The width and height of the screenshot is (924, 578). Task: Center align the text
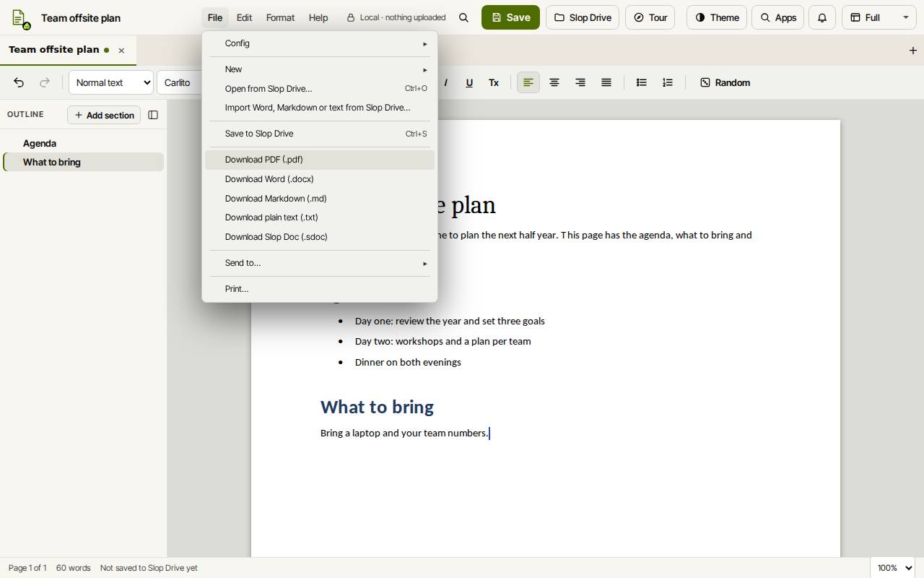point(554,82)
